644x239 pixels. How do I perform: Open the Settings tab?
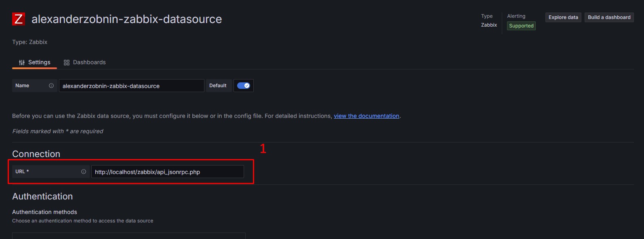(35, 63)
